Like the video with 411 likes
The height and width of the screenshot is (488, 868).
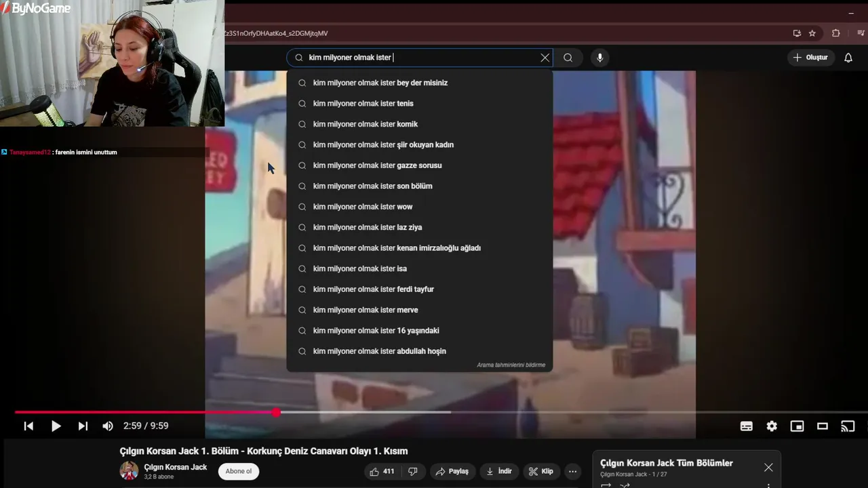[x=382, y=472]
